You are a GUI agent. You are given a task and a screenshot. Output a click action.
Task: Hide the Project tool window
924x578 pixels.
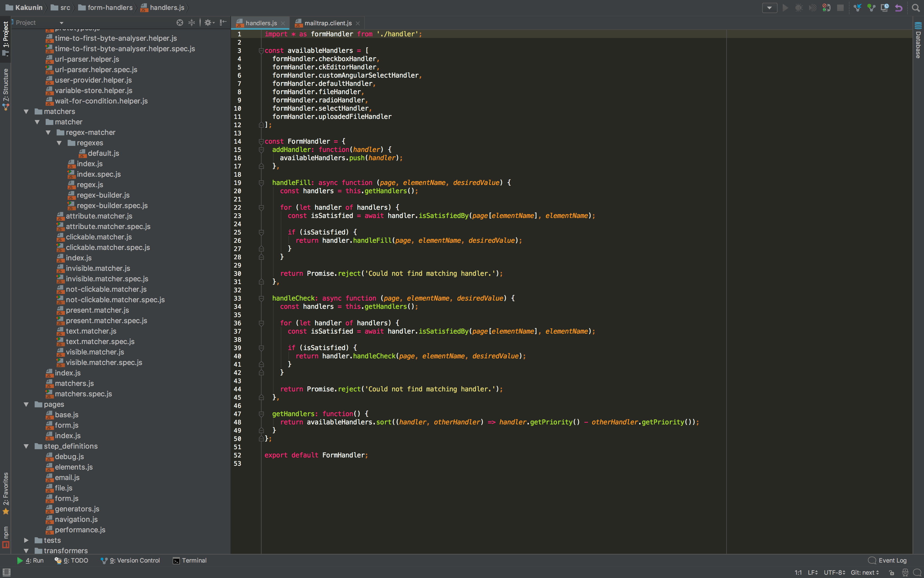pyautogui.click(x=223, y=23)
